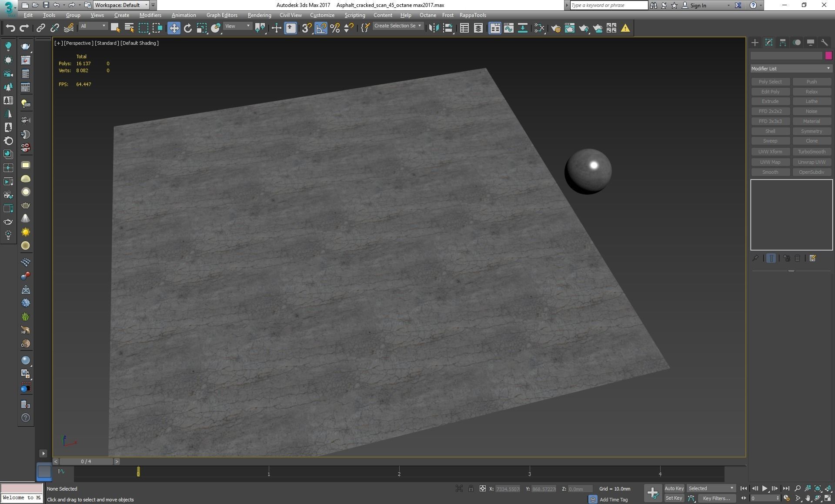The height and width of the screenshot is (504, 835).
Task: Select the Move transform tool
Action: [x=174, y=28]
